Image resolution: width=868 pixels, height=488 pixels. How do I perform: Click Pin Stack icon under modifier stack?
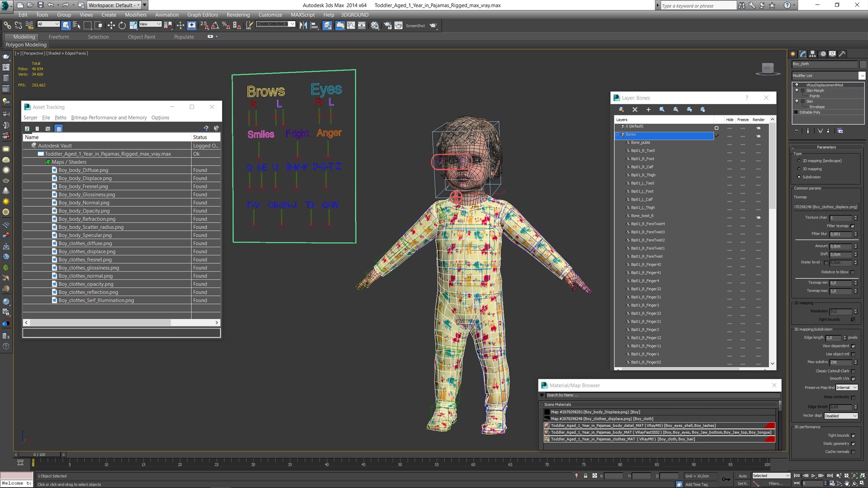click(797, 131)
